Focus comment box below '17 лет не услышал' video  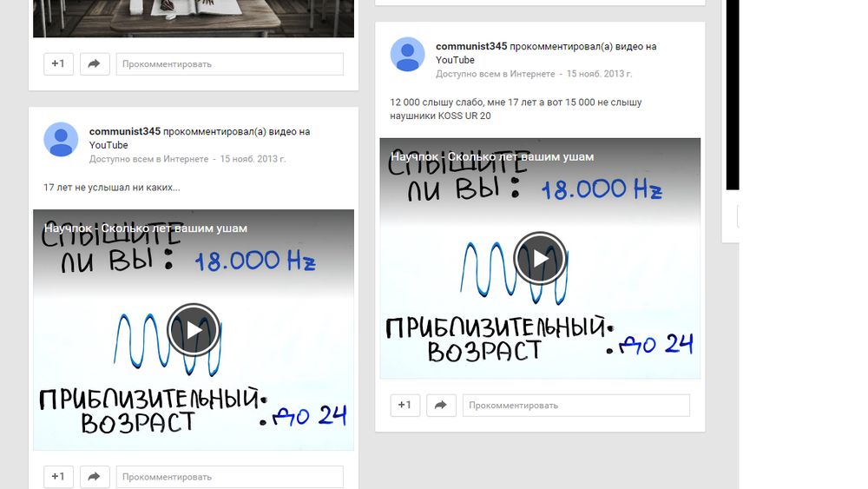click(x=229, y=477)
